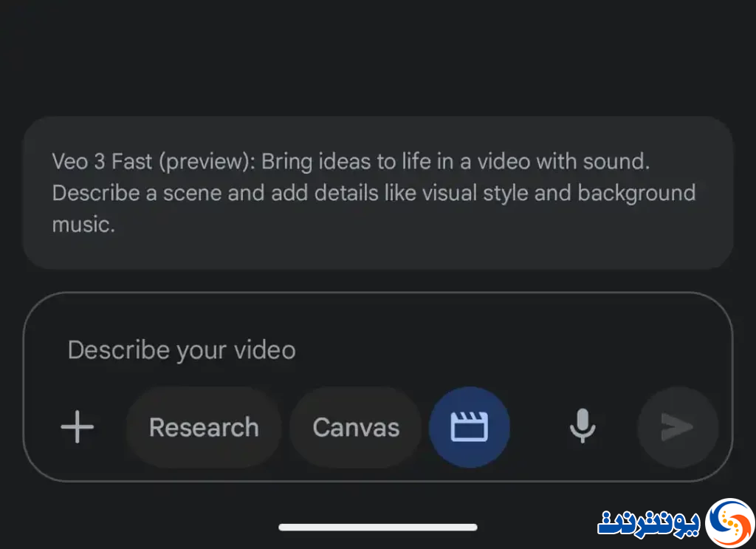
Task: Focus the Describe your video field
Action: coord(182,350)
